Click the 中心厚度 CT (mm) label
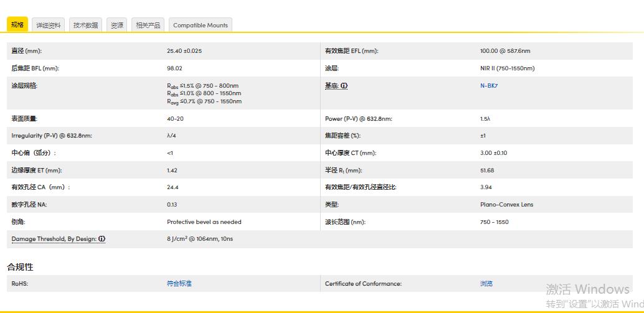This screenshot has height=313, width=644. (x=351, y=153)
